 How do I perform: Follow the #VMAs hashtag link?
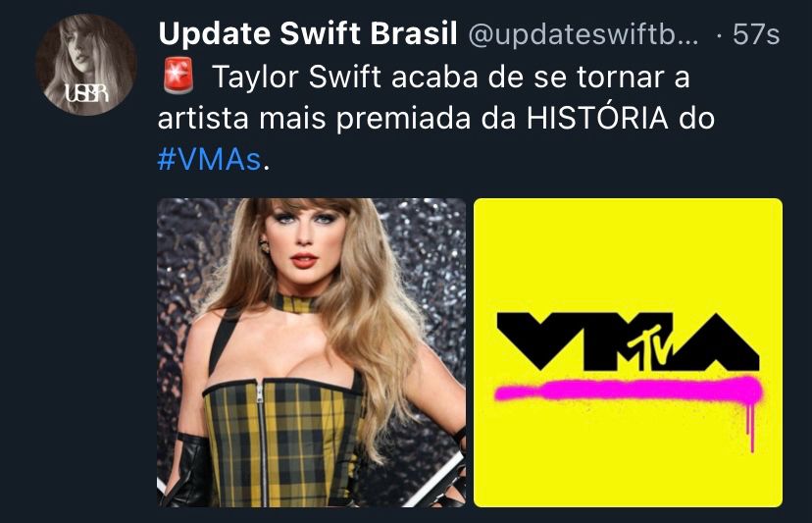(209, 159)
